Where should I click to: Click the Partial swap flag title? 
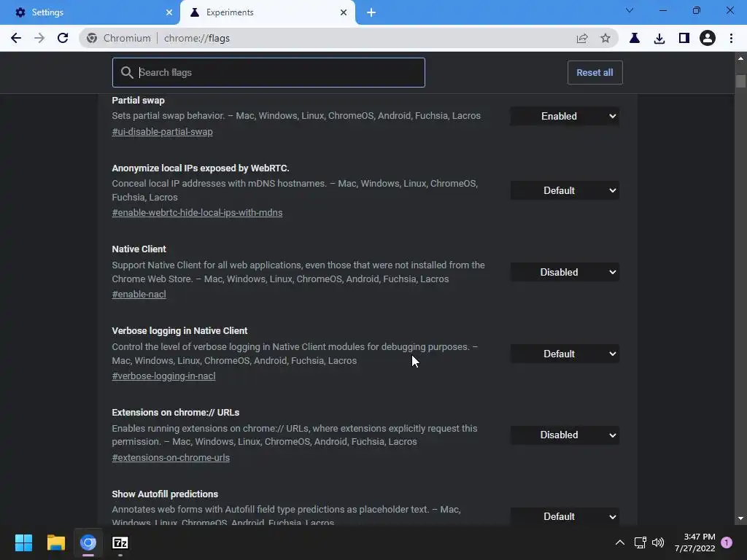[138, 101]
